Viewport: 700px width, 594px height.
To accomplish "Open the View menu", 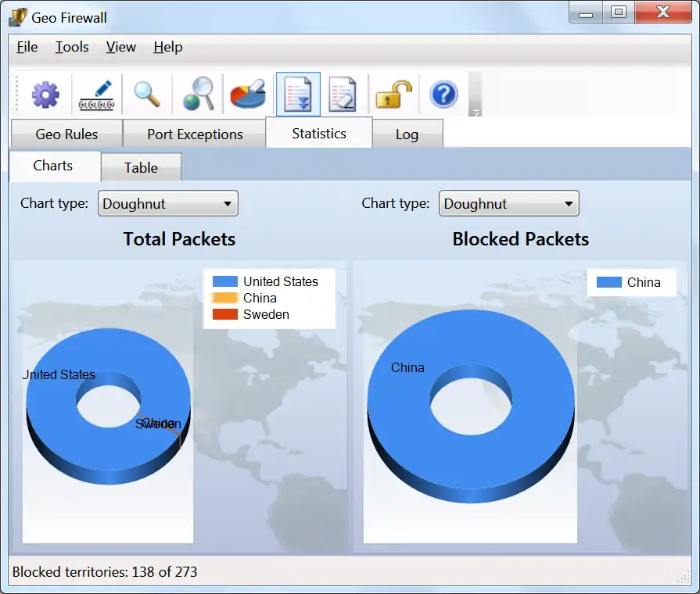I will 121,47.
